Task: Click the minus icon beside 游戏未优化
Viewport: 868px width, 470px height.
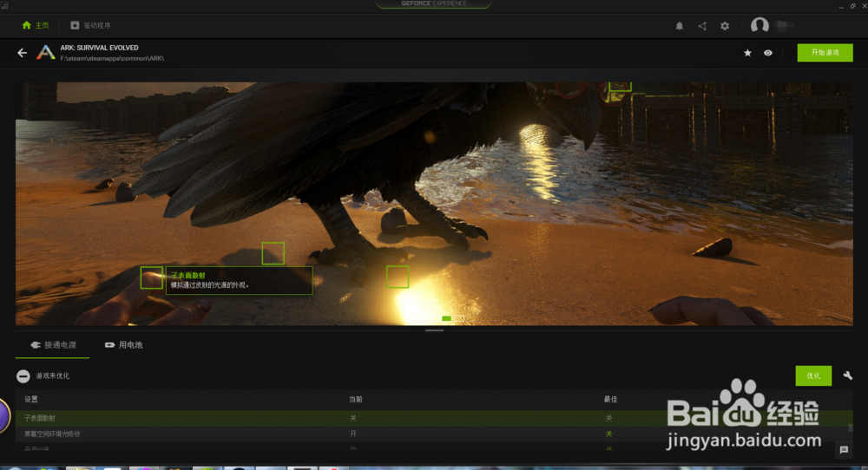Action: [23, 376]
